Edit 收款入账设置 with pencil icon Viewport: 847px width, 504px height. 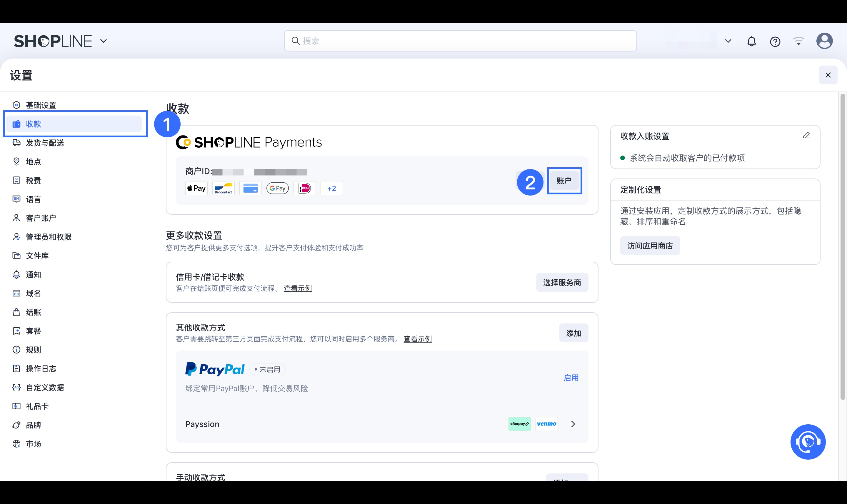806,136
